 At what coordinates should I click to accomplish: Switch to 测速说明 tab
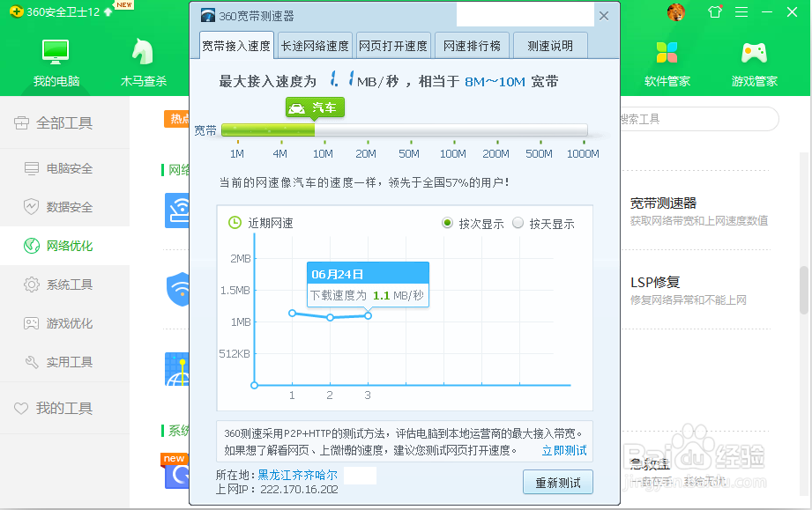(550, 46)
